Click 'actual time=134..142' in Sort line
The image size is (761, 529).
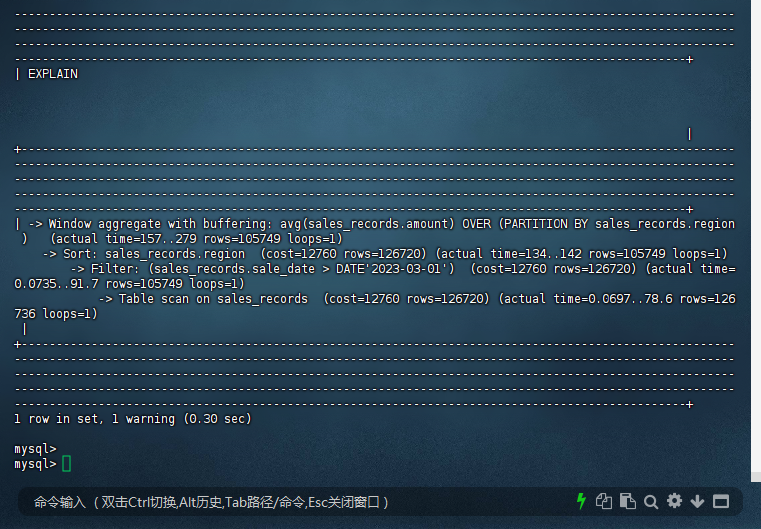pos(511,254)
